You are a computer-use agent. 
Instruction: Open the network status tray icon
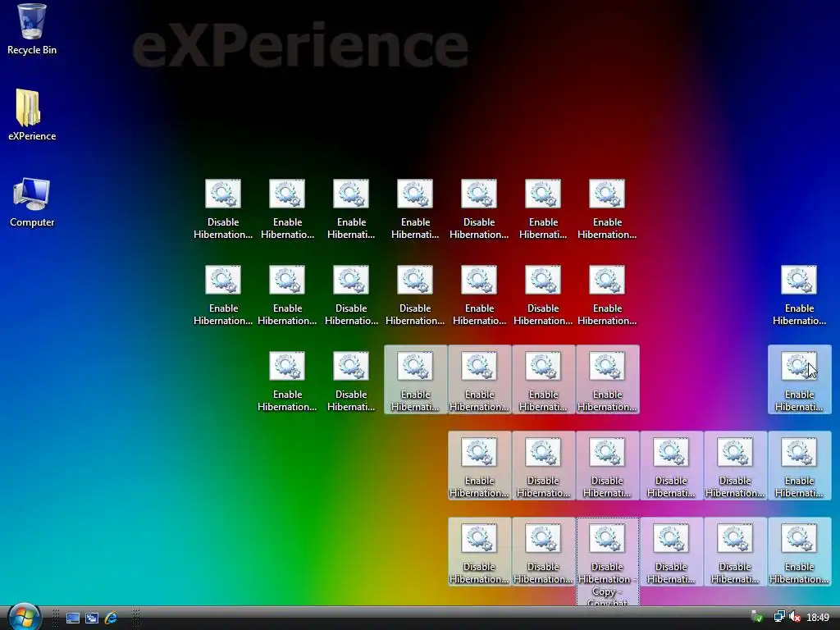(779, 618)
